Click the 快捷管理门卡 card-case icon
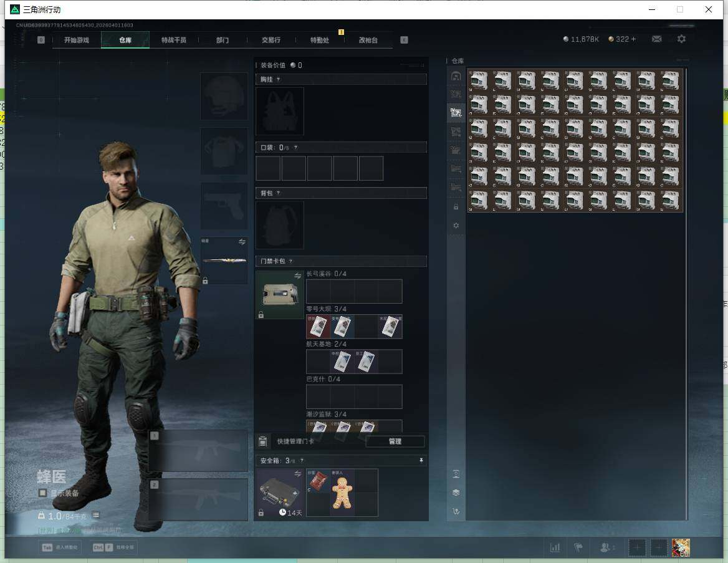 [263, 441]
